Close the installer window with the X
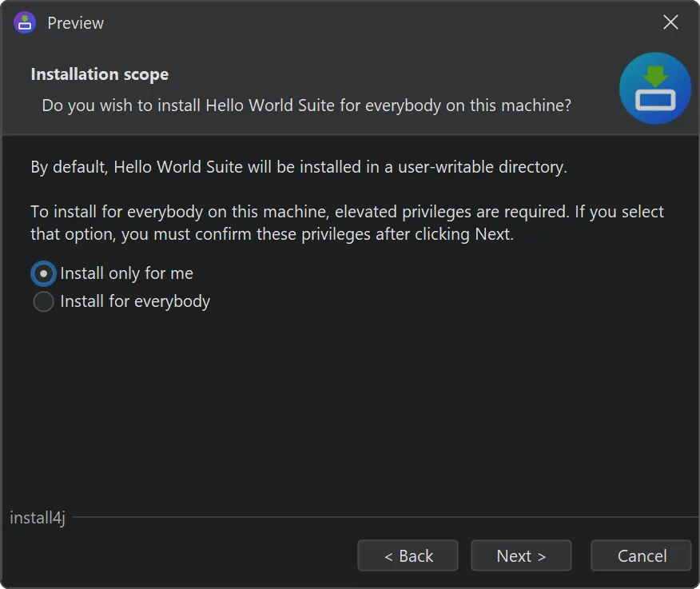The image size is (700, 589). pyautogui.click(x=670, y=22)
